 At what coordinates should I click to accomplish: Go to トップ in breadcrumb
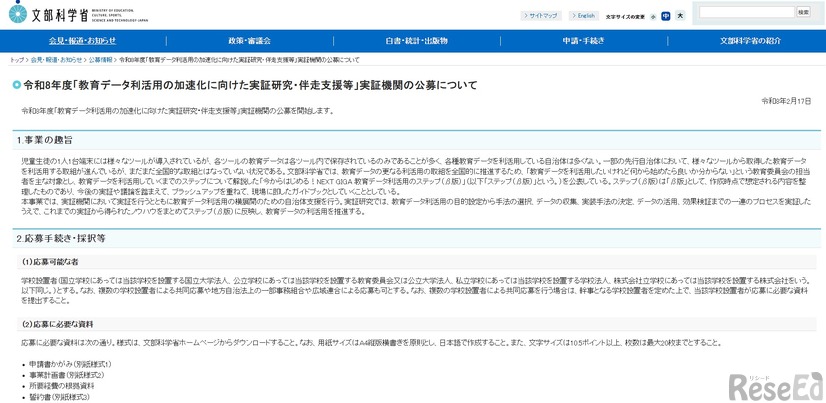[x=17, y=60]
